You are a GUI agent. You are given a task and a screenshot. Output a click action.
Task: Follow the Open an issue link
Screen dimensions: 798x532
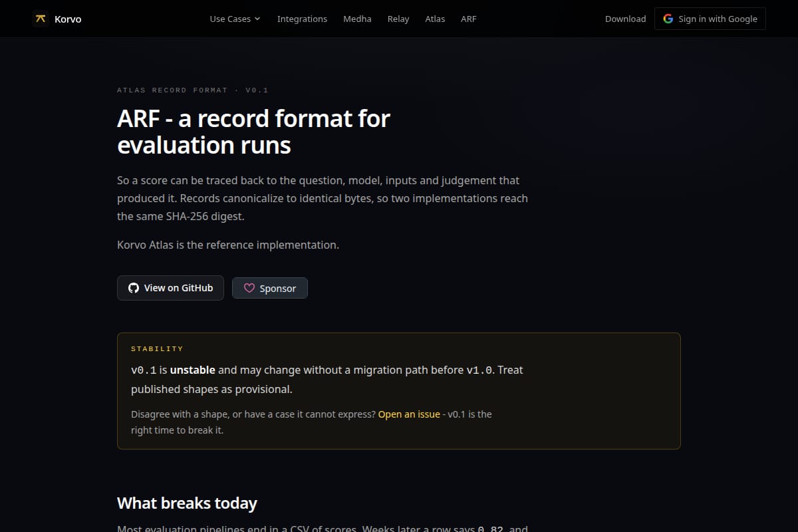[409, 414]
